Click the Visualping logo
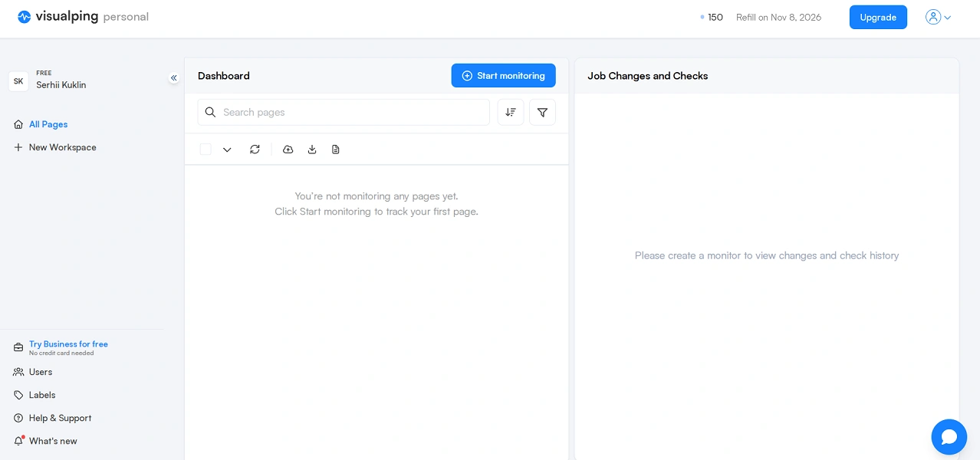Screen dimensions: 980x460 click(83, 17)
